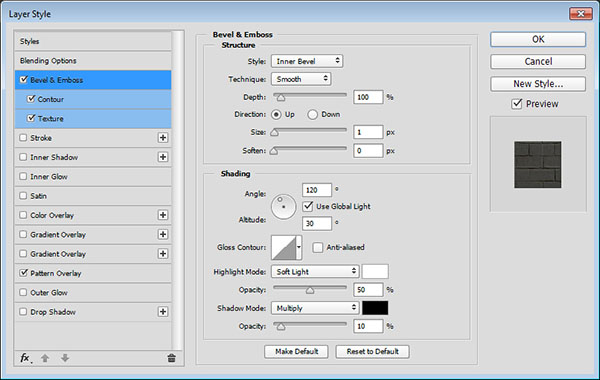Click the New Style button
The image size is (600, 380).
coord(538,84)
